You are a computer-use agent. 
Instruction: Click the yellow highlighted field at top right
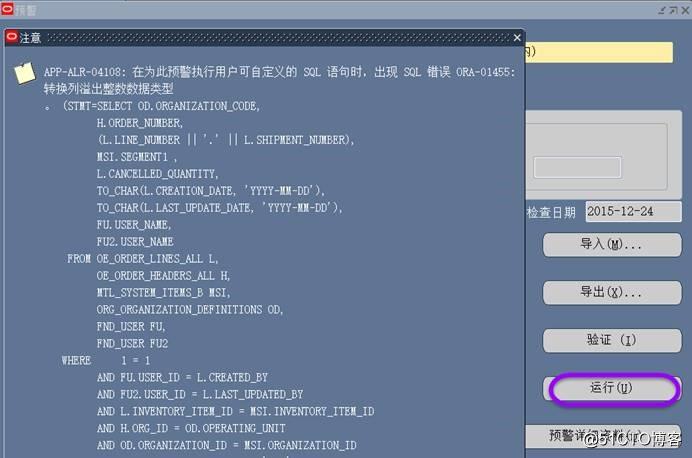pyautogui.click(x=599, y=53)
